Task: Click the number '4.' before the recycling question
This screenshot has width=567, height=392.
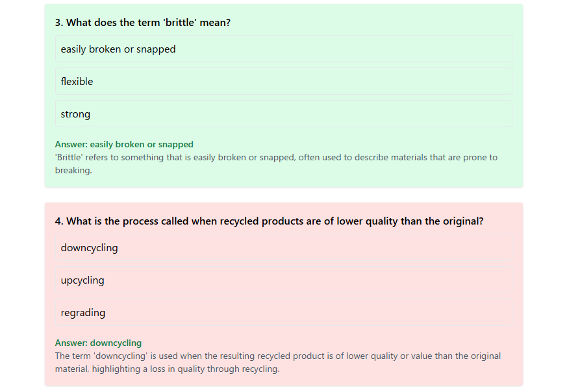Action: (x=59, y=221)
